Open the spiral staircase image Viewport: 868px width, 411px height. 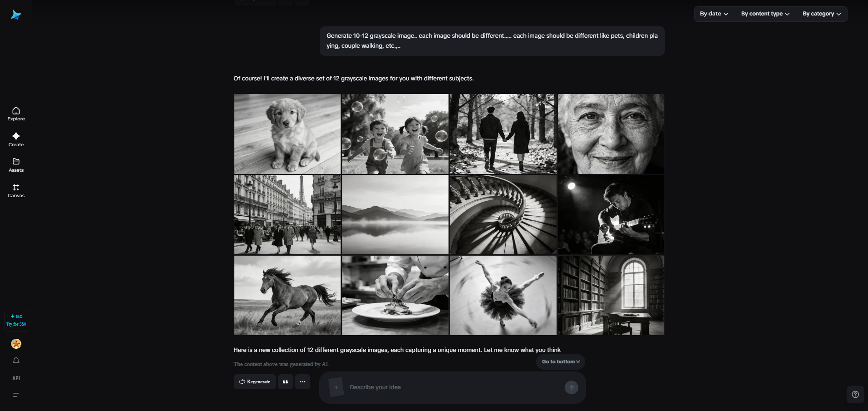tap(503, 215)
